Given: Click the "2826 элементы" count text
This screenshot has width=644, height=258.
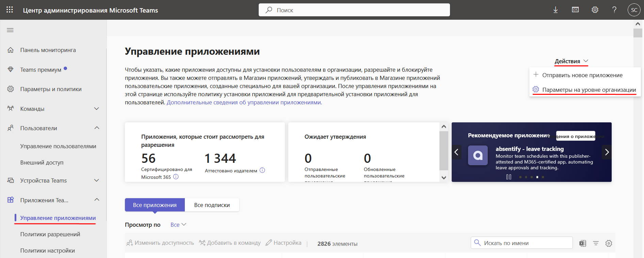Looking at the screenshot, I should click(337, 244).
